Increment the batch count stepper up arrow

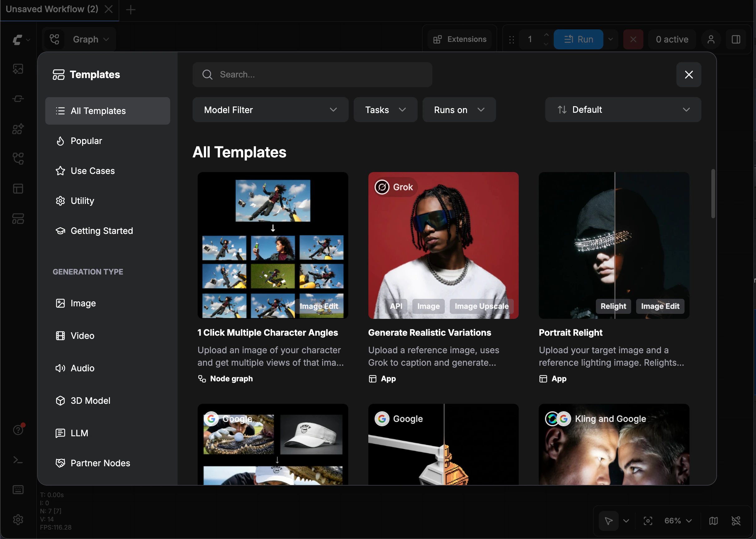[546, 35]
